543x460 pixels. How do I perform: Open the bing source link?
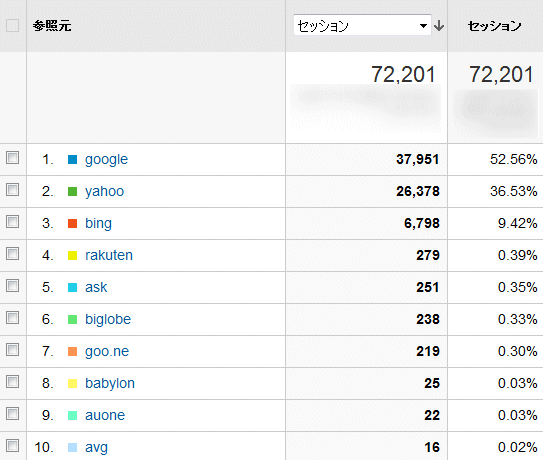98,223
